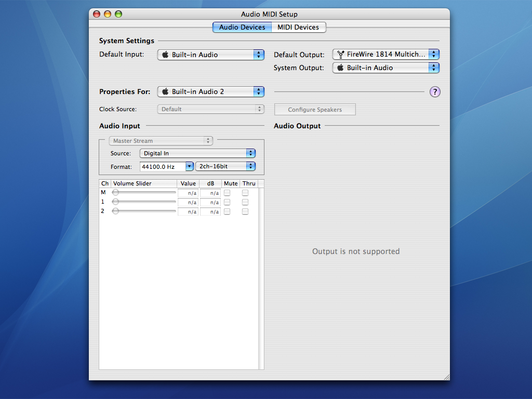Click the Value field for channel M
The width and height of the screenshot is (532, 399).
(x=188, y=193)
